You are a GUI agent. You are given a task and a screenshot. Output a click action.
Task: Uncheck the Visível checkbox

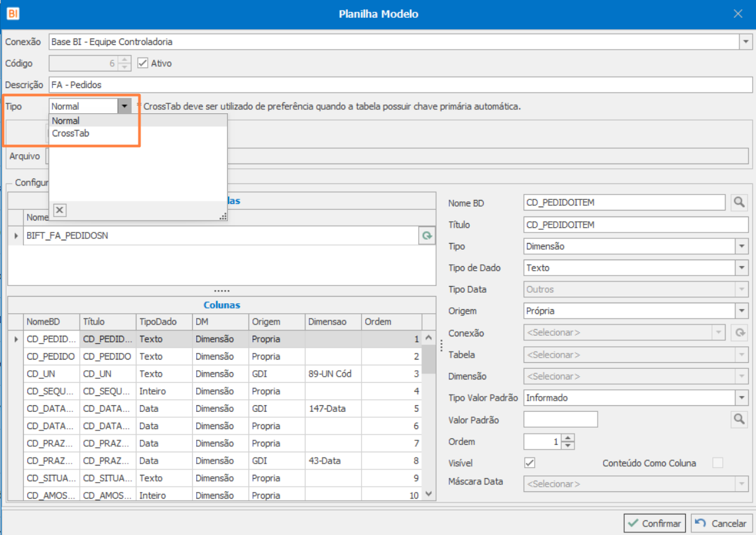(x=529, y=463)
